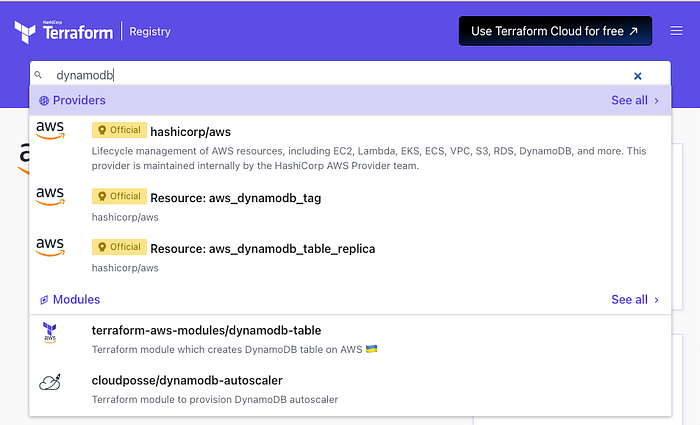700x425 pixels.
Task: Click the Modules cube icon
Action: point(44,300)
